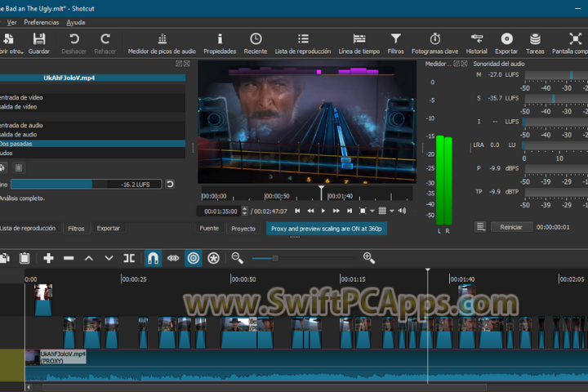Open the Propiedades panel icon
The width and height of the screenshot is (588, 392).
(x=220, y=39)
